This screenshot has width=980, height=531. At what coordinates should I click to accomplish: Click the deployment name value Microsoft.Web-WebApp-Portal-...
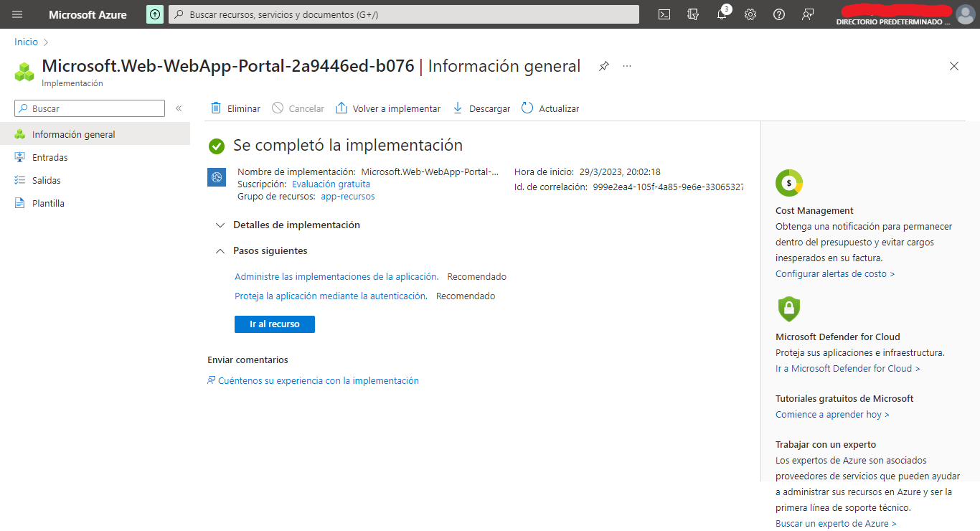coord(430,172)
